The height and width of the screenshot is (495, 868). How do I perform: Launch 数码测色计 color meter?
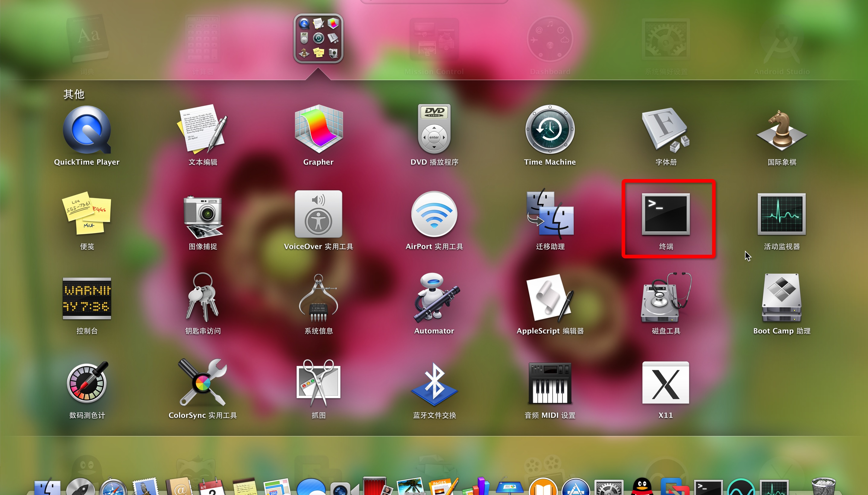(87, 383)
